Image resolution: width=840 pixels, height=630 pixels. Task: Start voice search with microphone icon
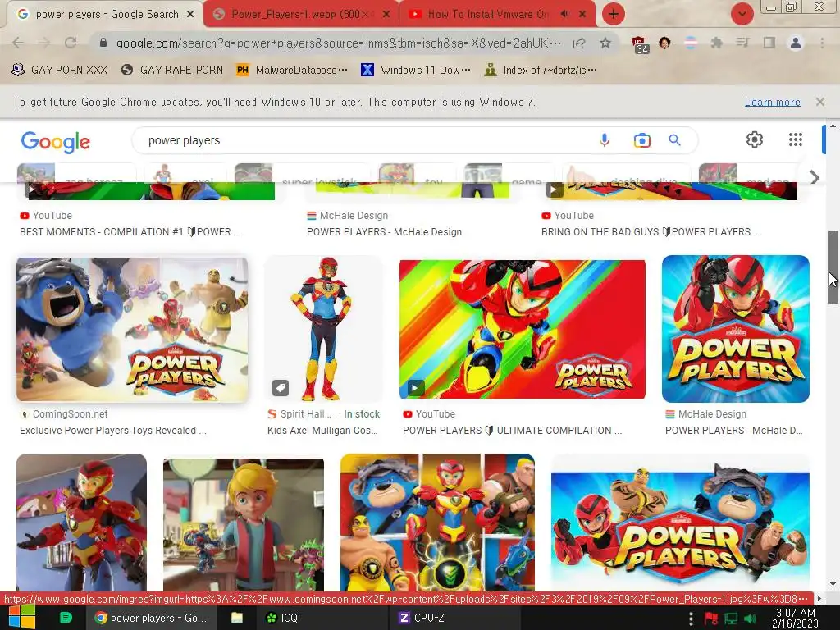(x=605, y=140)
